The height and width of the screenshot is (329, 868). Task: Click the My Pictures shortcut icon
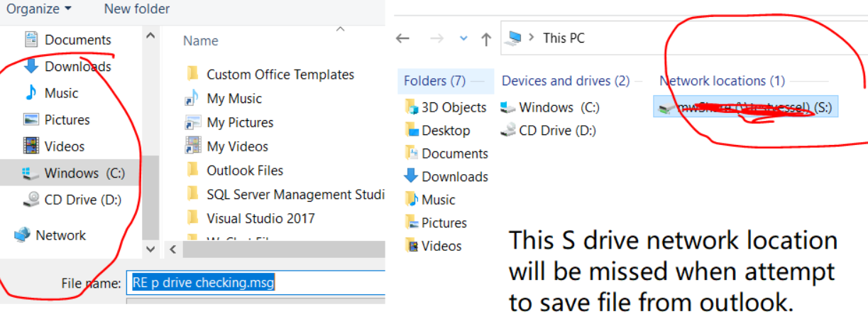click(x=192, y=122)
